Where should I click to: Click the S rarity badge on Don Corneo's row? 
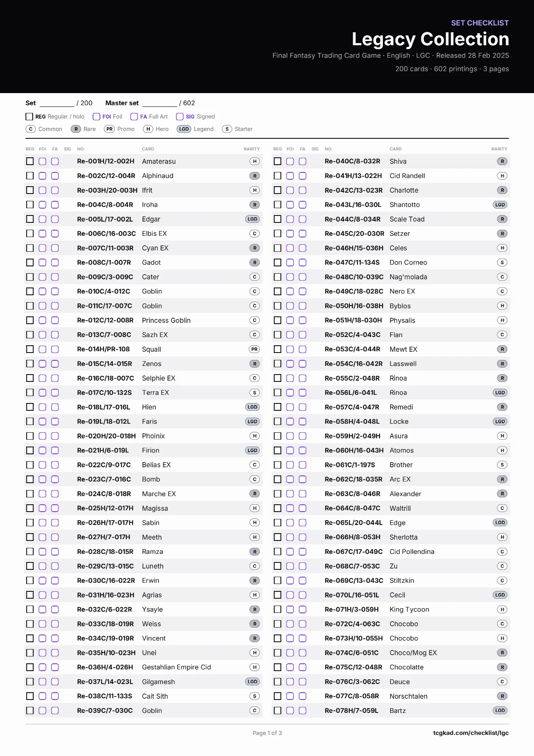502,262
